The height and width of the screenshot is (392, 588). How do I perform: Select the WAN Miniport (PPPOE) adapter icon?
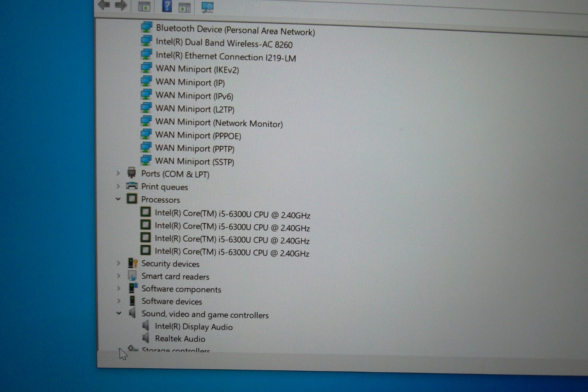(x=146, y=133)
